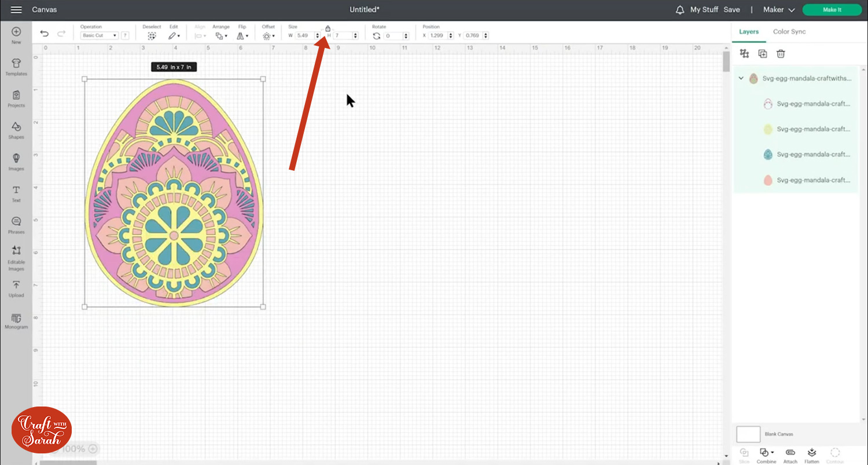This screenshot has width=868, height=465.
Task: Open the Maker machine dropdown
Action: 779,10
